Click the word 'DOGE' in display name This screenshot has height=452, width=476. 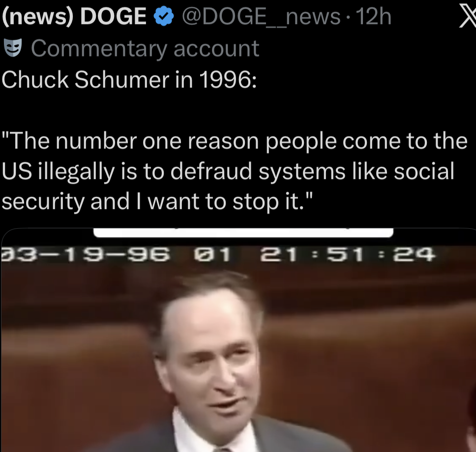[114, 17]
